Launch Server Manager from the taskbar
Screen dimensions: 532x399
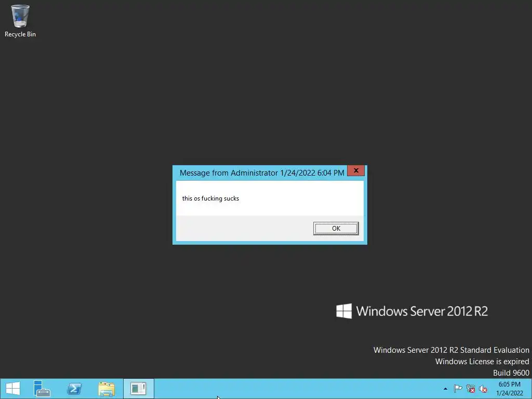[42, 389]
